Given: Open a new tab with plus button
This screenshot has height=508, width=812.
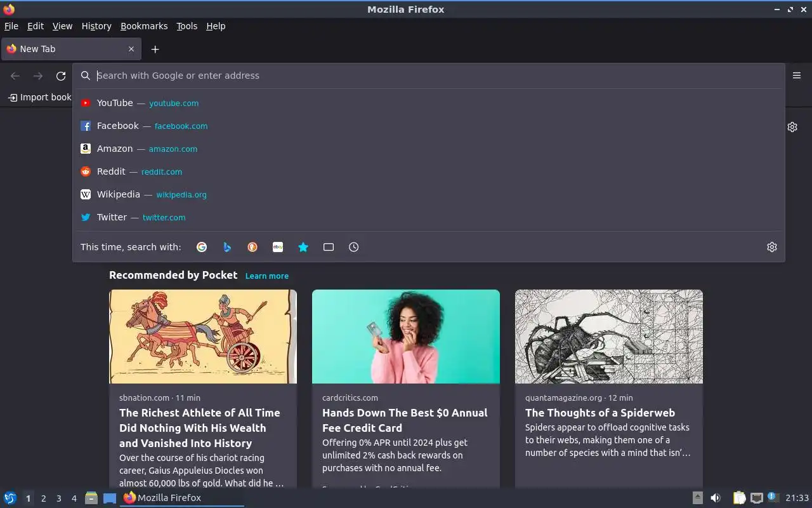Looking at the screenshot, I should coord(155,49).
